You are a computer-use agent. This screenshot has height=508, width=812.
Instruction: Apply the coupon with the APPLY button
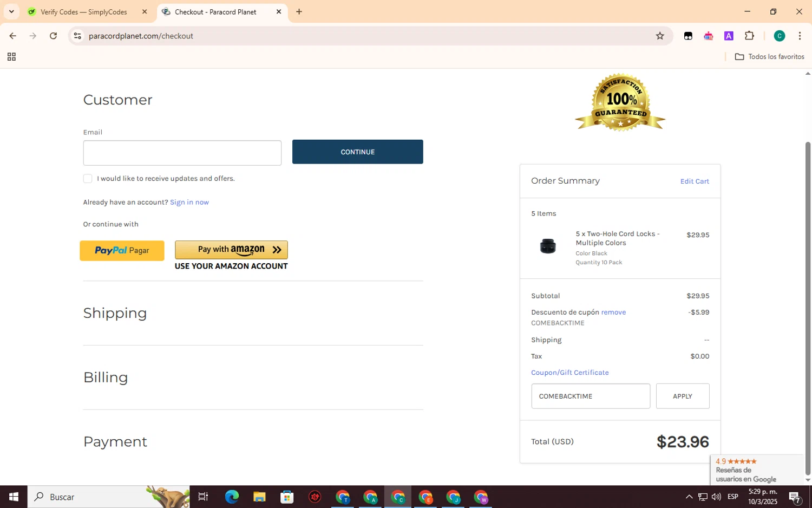683,396
